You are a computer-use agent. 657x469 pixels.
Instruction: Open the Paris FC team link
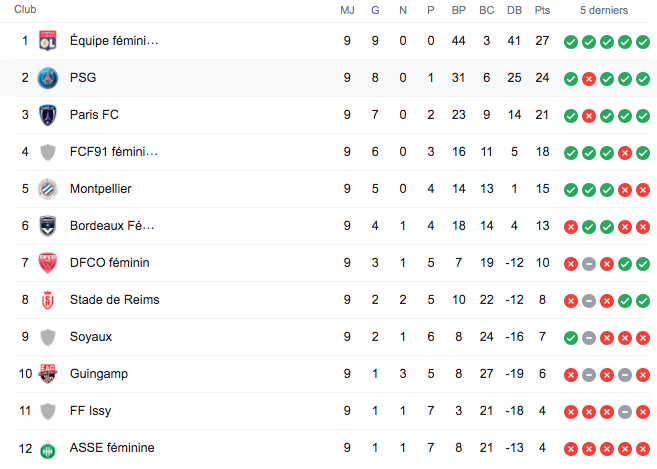point(92,115)
